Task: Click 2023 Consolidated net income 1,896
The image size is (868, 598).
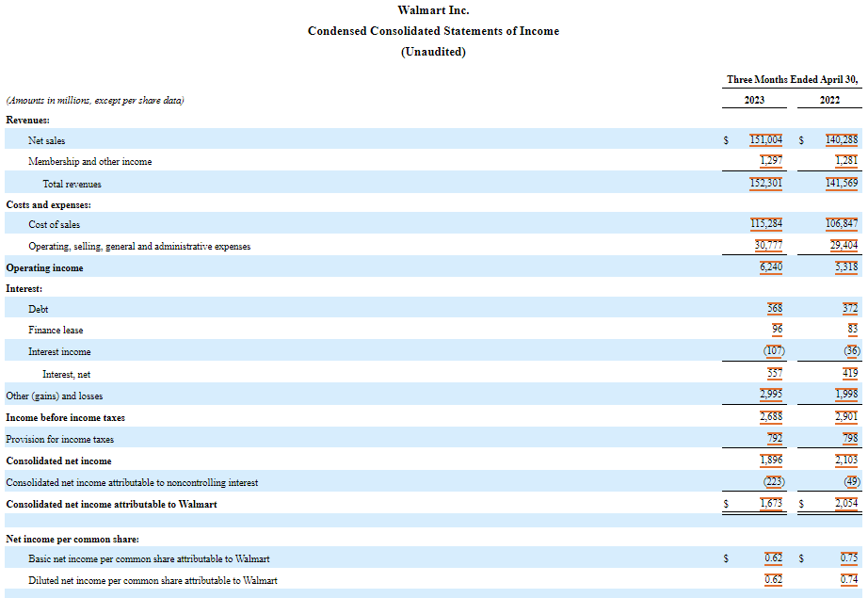Action: [x=771, y=460]
